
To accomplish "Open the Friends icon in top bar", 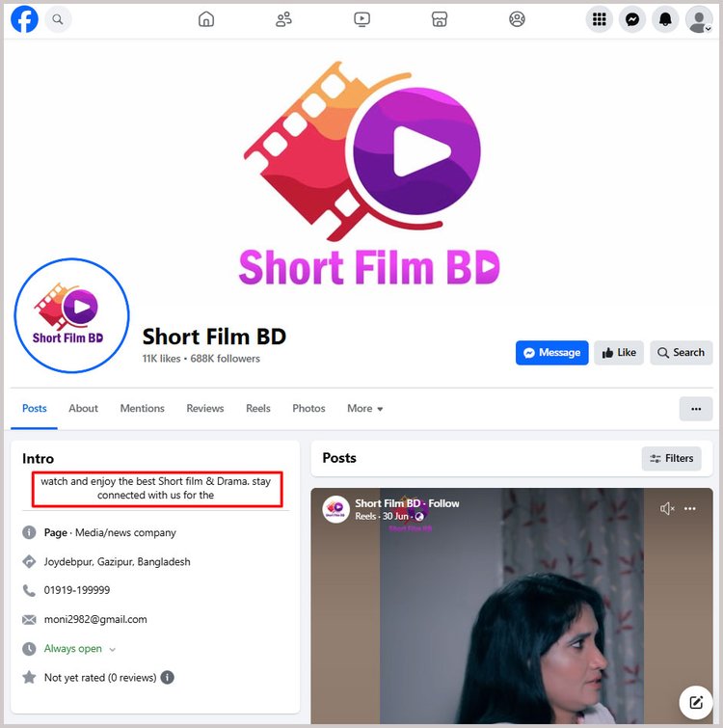I will 283,19.
